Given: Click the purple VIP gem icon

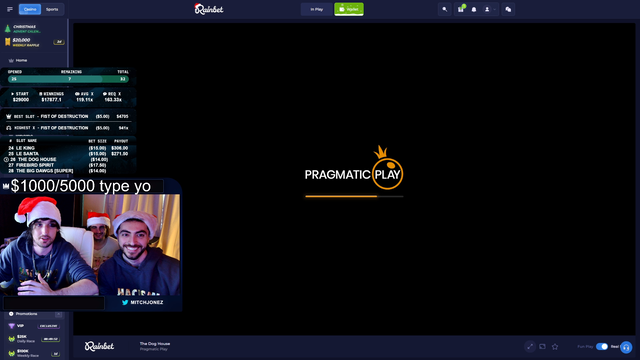Looking at the screenshot, I should pyautogui.click(x=11, y=326).
